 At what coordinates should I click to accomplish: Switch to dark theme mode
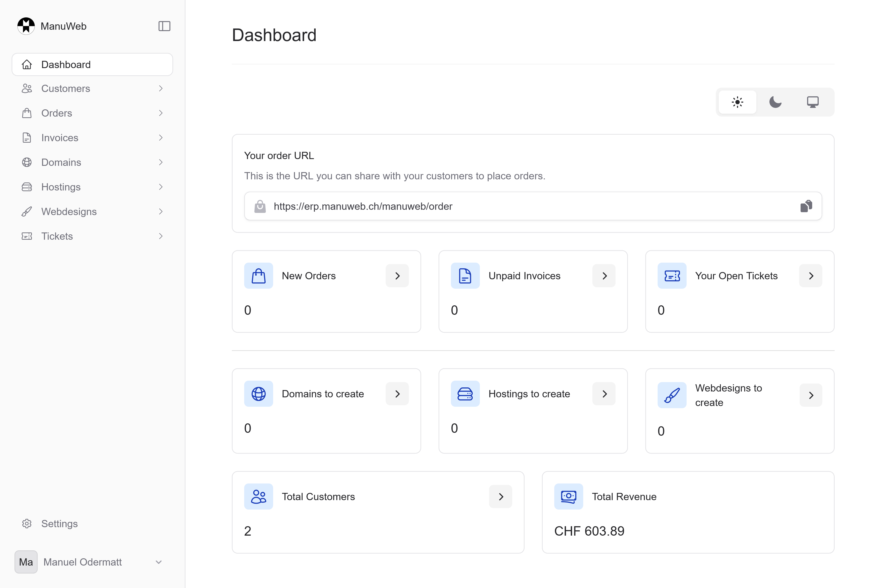(x=775, y=102)
